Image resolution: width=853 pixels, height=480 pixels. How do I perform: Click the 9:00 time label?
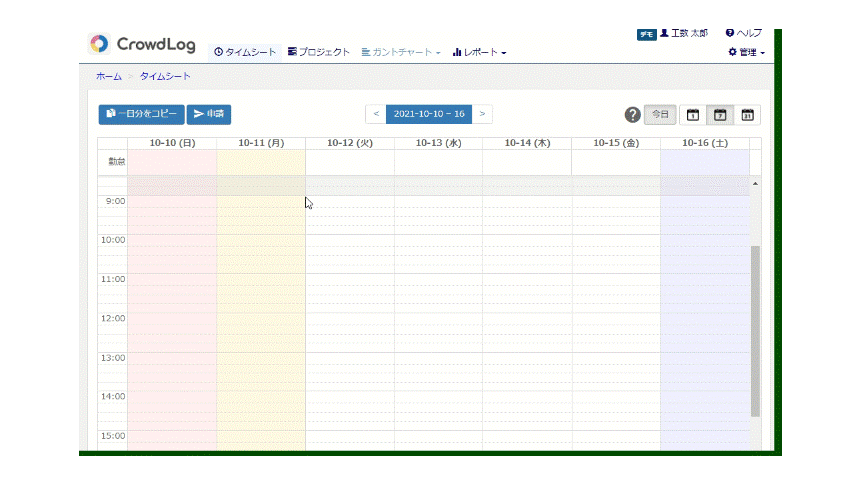pos(115,201)
